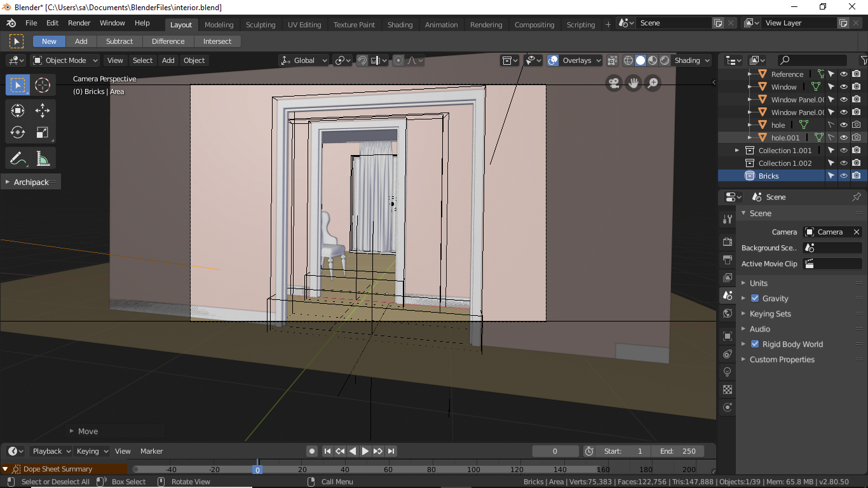868x488 pixels.
Task: Click the outliner search field
Action: pos(812,60)
